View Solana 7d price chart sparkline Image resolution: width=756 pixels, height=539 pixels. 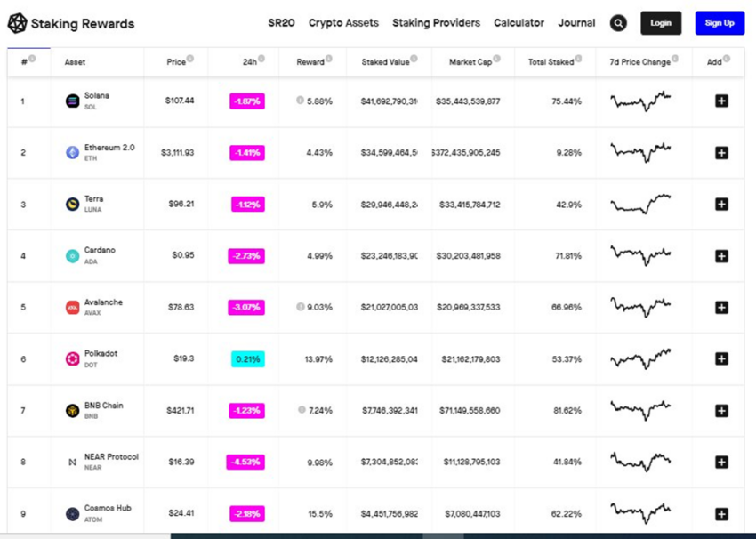(640, 101)
